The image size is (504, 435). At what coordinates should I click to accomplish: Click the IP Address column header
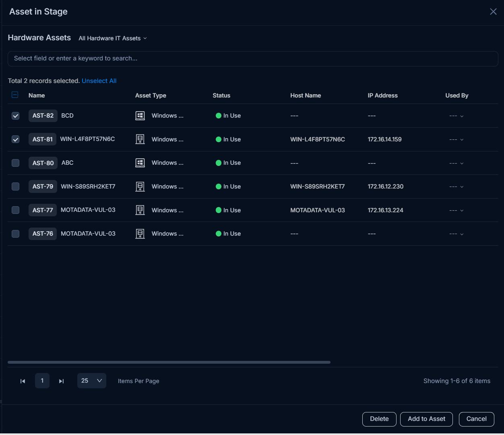click(382, 95)
